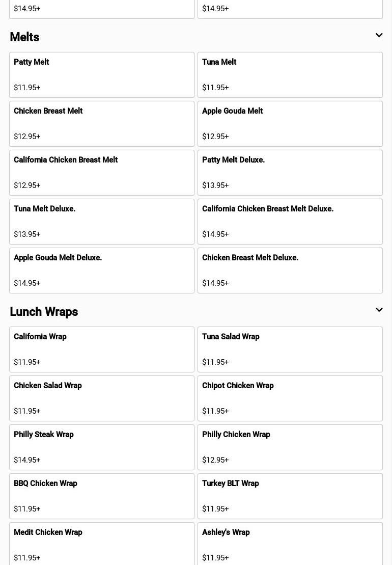Open Apple Gouda Melt item
This screenshot has height=565, width=392.
290,124
